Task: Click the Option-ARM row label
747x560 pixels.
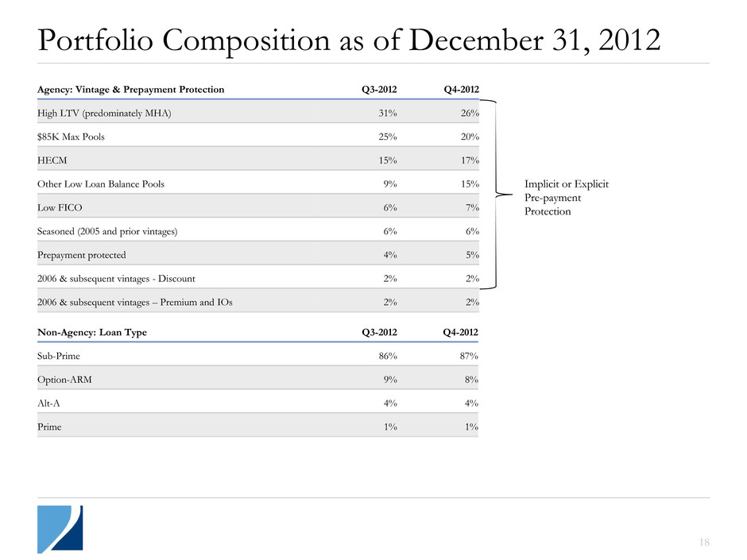Action: tap(64, 380)
